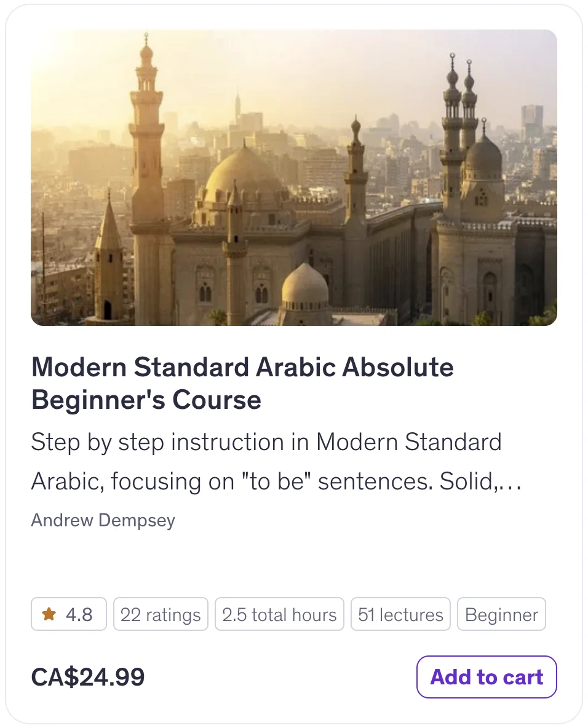Select the mosque skyline course image
588x728 pixels.
(x=294, y=177)
